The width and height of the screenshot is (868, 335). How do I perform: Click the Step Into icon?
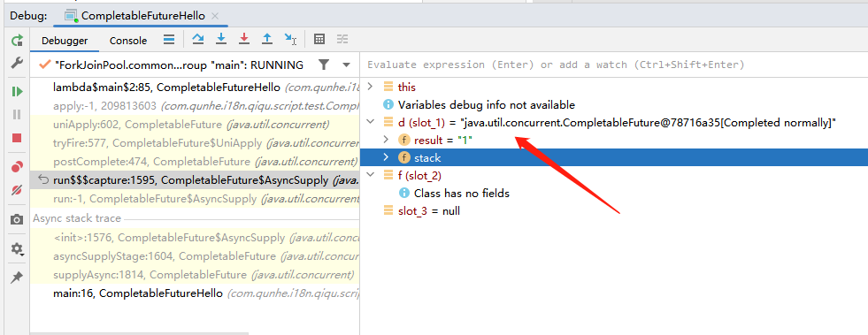click(x=221, y=39)
